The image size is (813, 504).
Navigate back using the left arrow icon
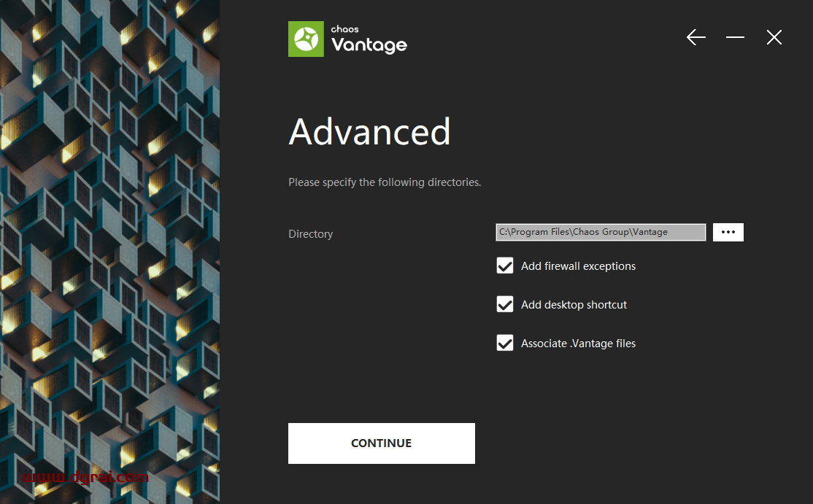point(696,37)
